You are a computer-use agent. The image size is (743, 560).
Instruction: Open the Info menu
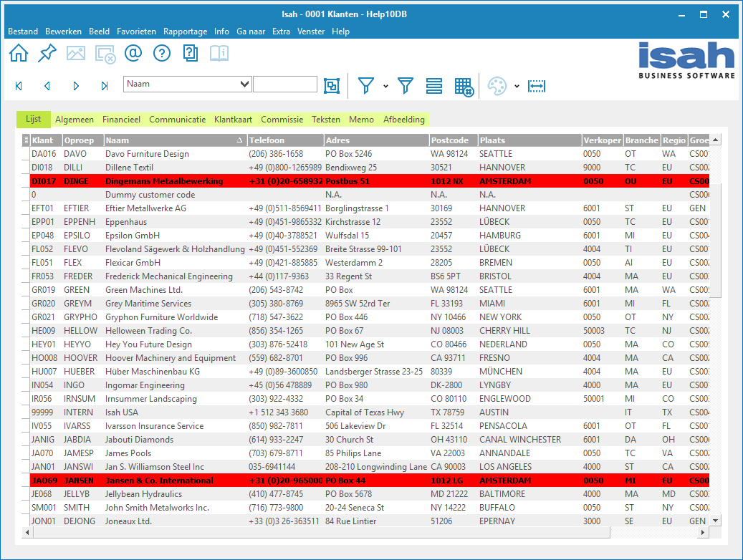(221, 32)
